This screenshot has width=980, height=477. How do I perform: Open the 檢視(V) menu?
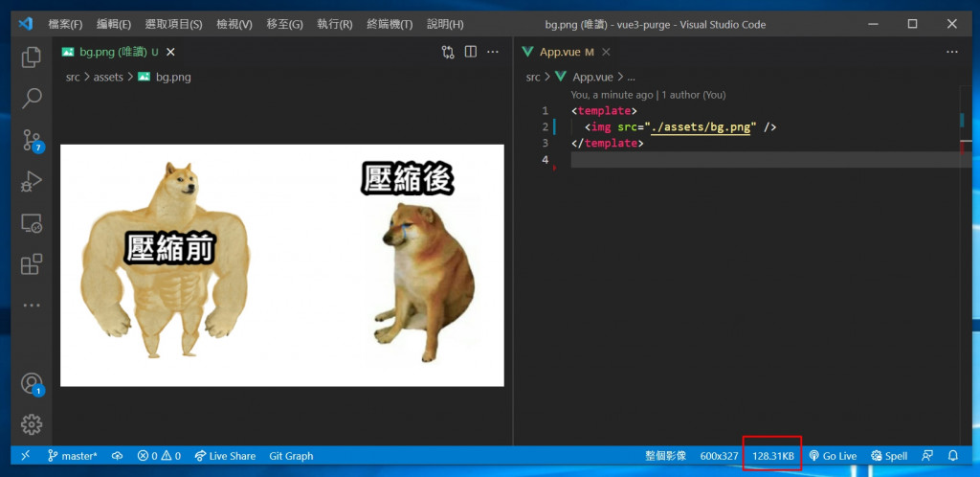tap(234, 24)
